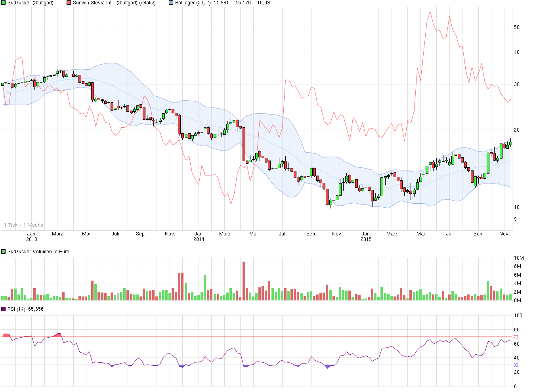Select the "Jan. 2013" date axis label

click(x=32, y=237)
